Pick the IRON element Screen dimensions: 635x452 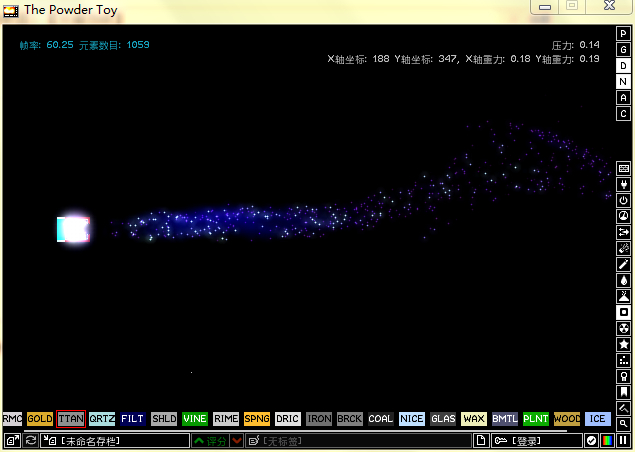pyautogui.click(x=319, y=419)
